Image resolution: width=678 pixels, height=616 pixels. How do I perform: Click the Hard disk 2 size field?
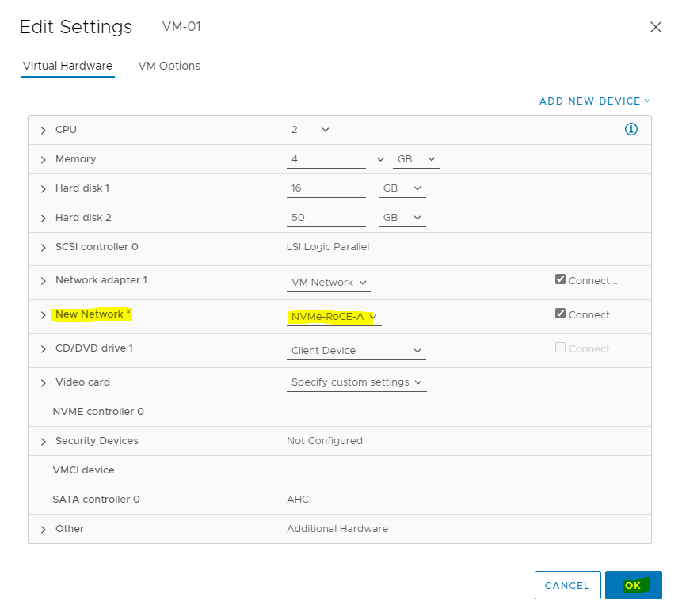(326, 218)
